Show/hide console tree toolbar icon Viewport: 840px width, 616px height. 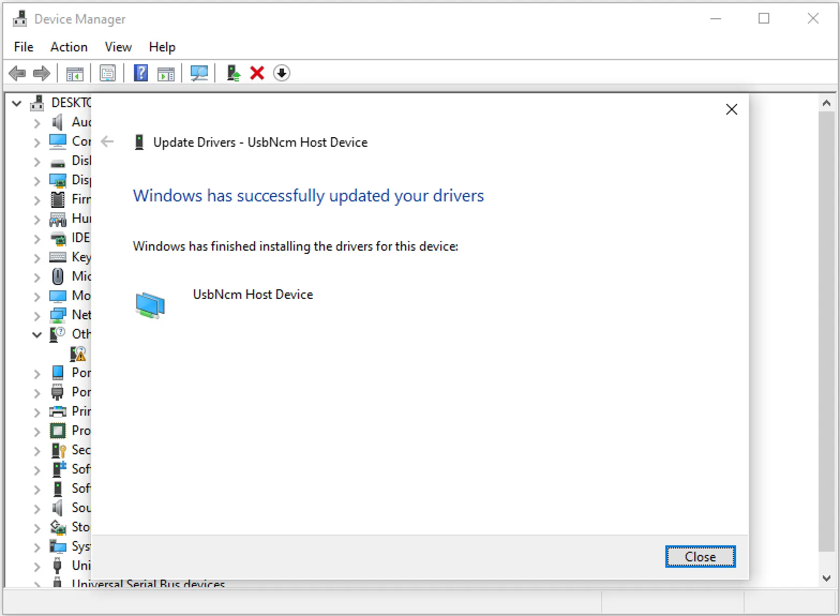click(x=74, y=73)
